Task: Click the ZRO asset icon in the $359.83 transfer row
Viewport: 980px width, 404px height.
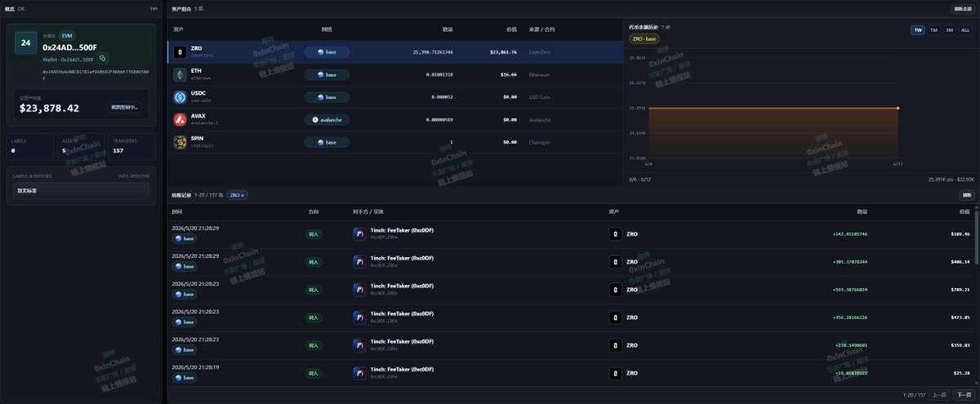Action: (616, 345)
